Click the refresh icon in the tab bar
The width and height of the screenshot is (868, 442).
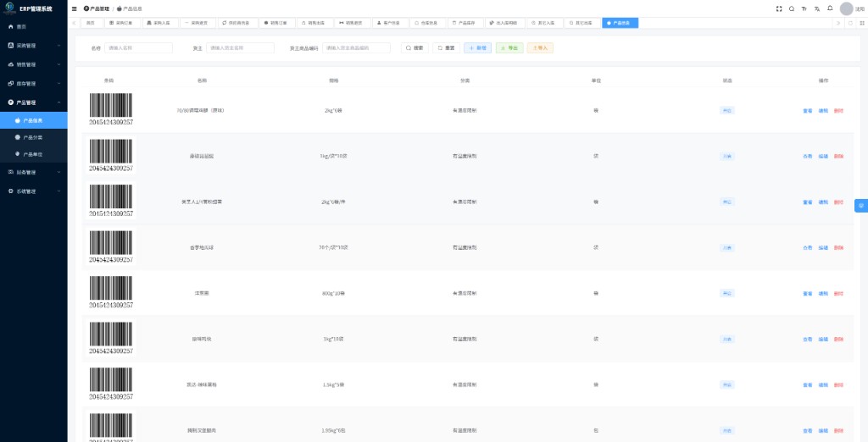[x=850, y=23]
